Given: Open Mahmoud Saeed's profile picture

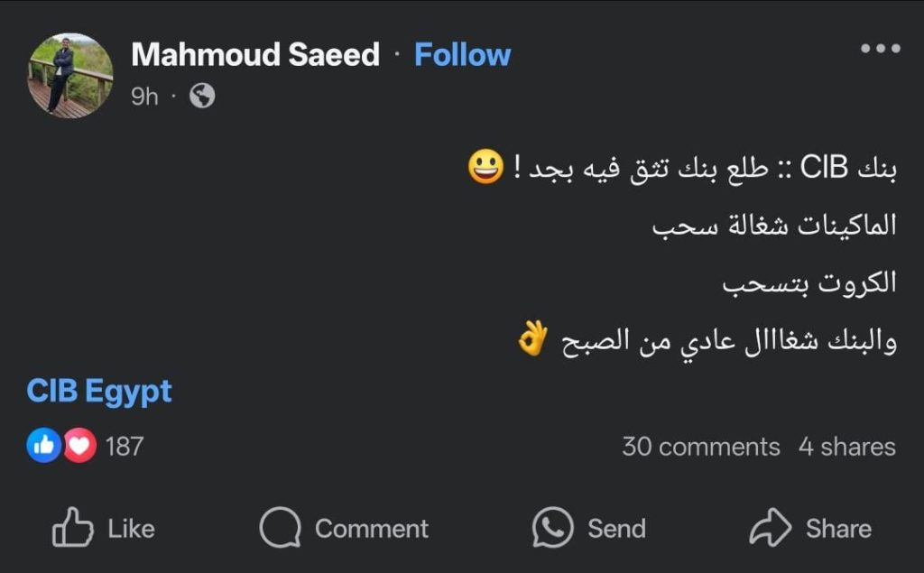Looking at the screenshot, I should click(70, 75).
